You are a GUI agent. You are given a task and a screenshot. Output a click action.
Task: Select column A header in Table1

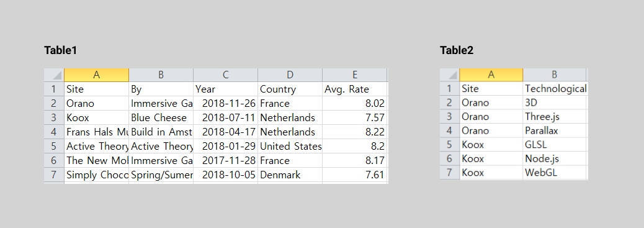click(97, 75)
